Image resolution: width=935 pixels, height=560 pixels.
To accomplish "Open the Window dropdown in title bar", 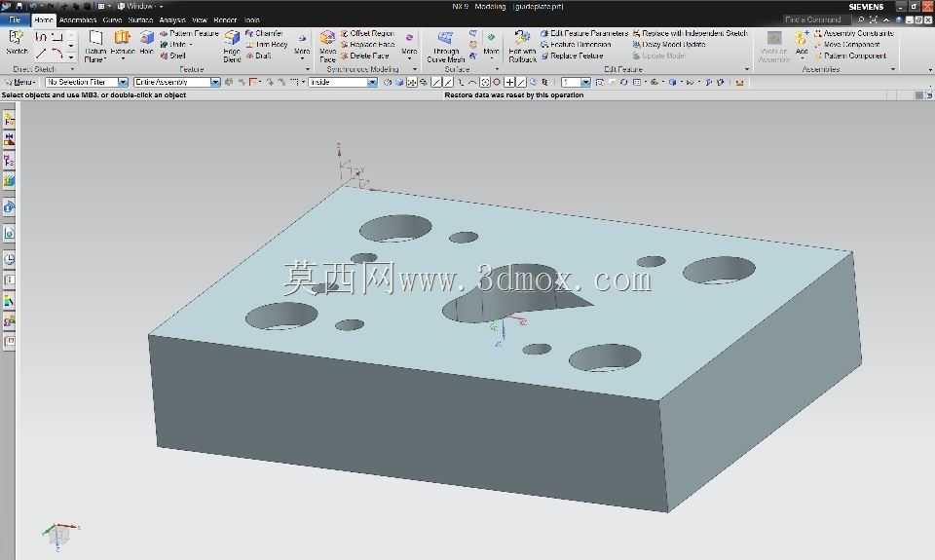I will click(x=140, y=6).
